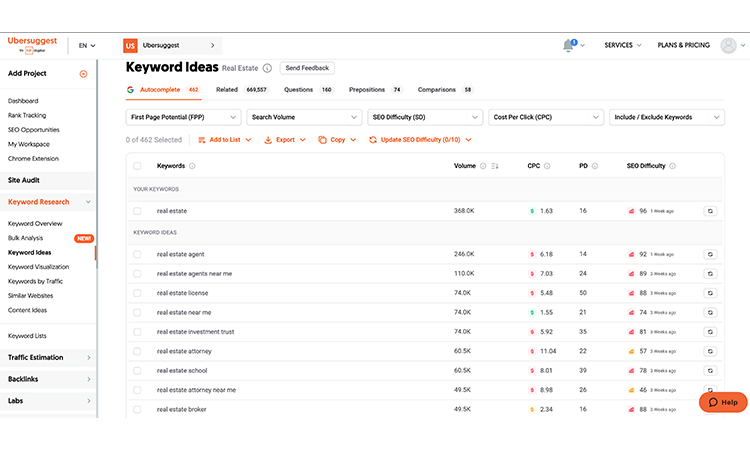This screenshot has height=450, width=750.
Task: Open the EN language selector
Action: (x=87, y=46)
